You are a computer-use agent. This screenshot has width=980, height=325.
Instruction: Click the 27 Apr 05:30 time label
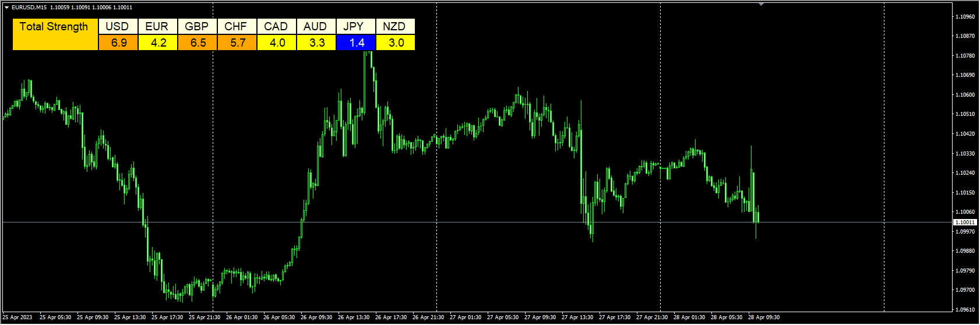(x=503, y=317)
